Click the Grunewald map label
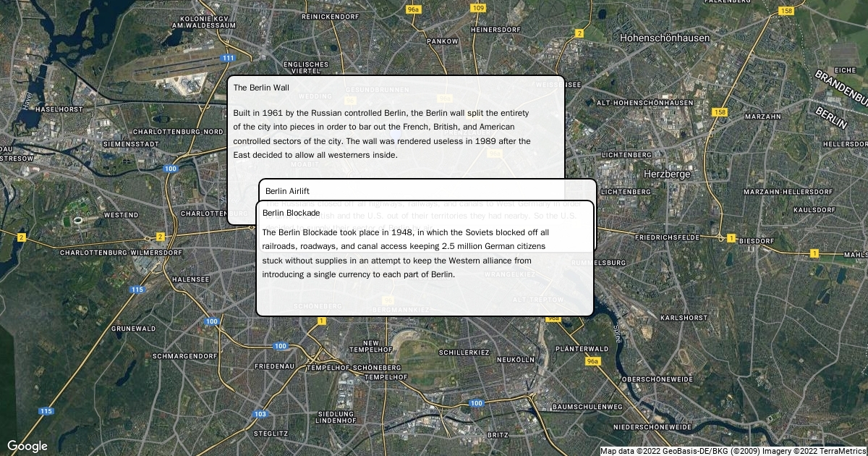868x456 pixels. tap(133, 329)
